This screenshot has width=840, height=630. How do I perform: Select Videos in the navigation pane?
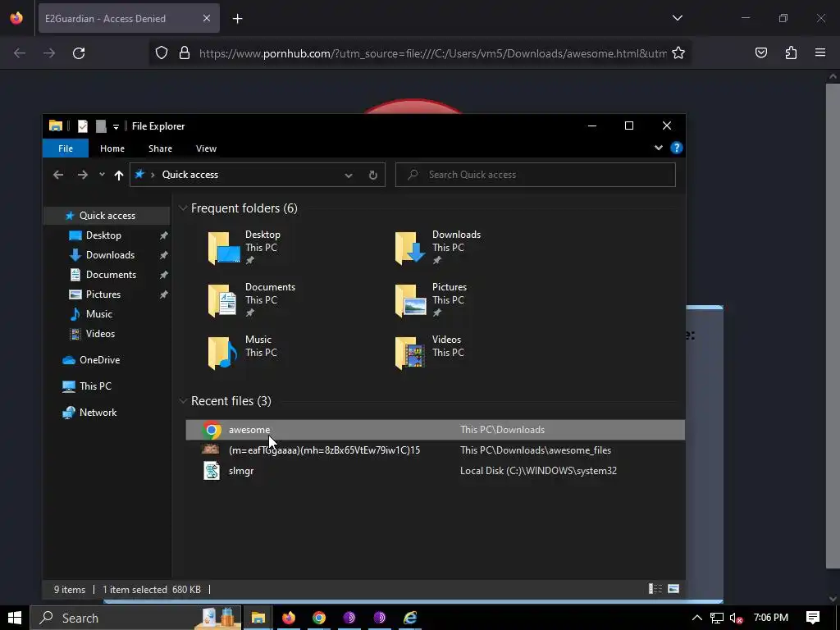[100, 334]
